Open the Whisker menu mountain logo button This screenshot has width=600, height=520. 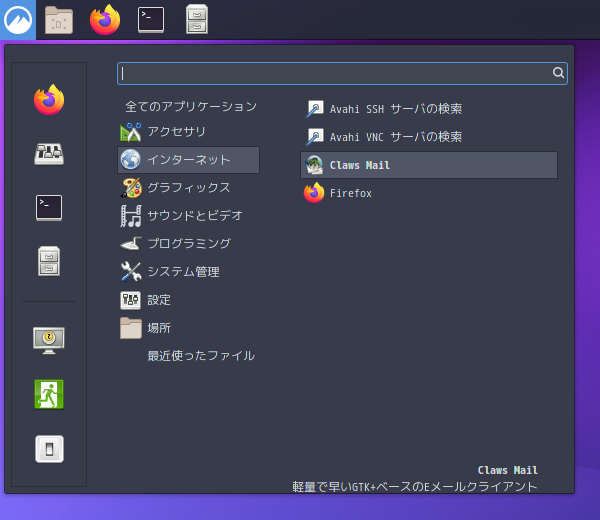pos(18,20)
